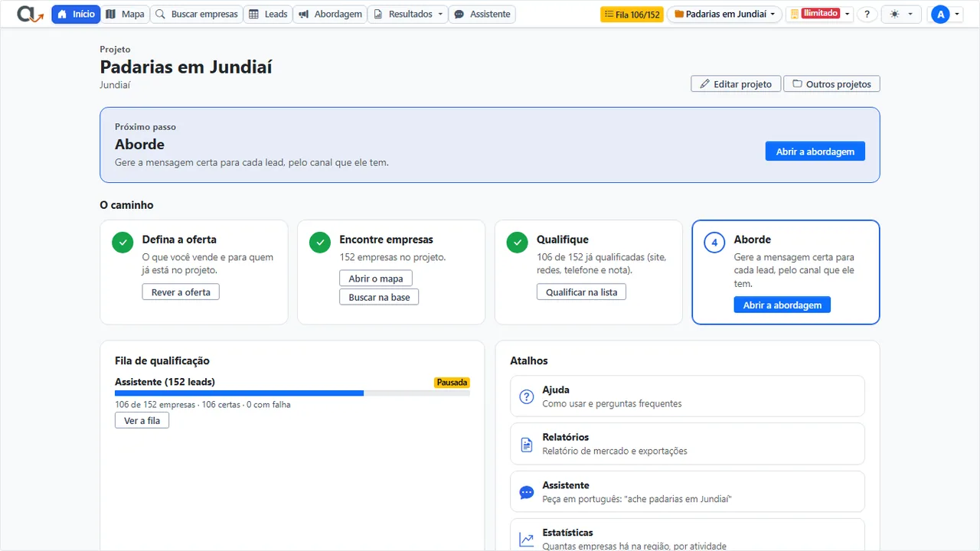This screenshot has height=551, width=980.
Task: Click Ver a fila button
Action: pyautogui.click(x=142, y=421)
